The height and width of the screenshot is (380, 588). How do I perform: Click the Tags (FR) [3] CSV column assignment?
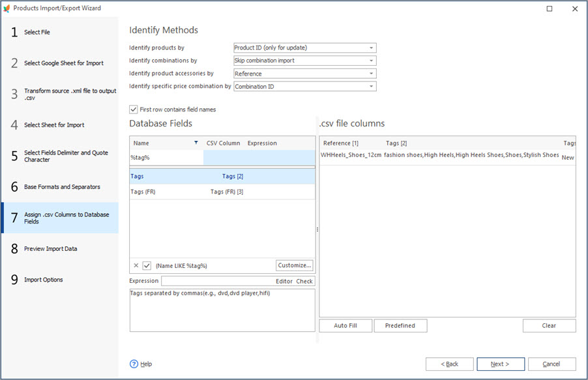[x=226, y=192]
